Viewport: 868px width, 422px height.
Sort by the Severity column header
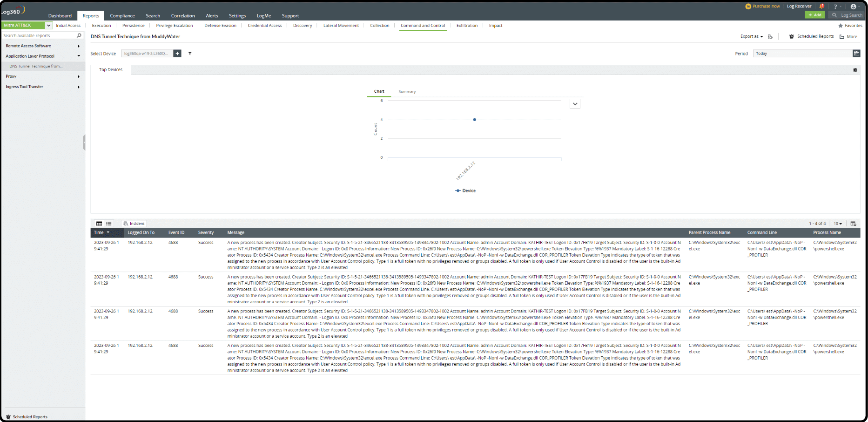pyautogui.click(x=206, y=232)
